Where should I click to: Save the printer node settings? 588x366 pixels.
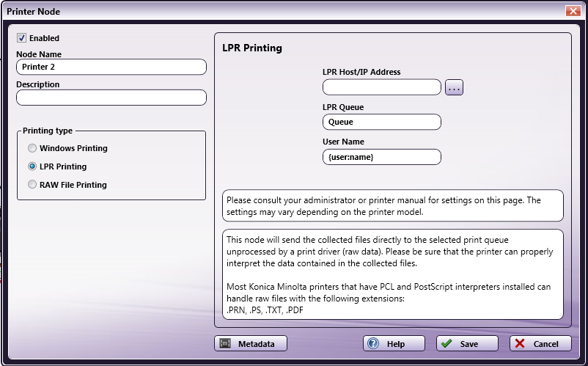(467, 343)
